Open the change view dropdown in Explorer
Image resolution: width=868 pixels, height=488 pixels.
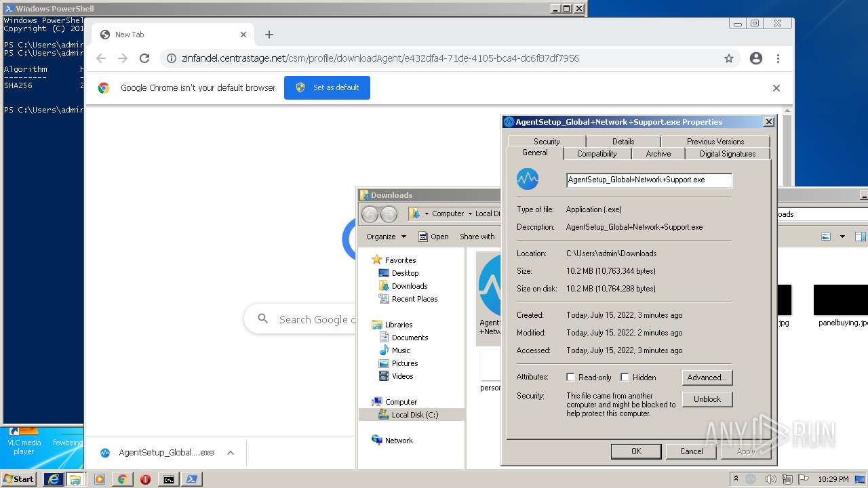(x=842, y=237)
